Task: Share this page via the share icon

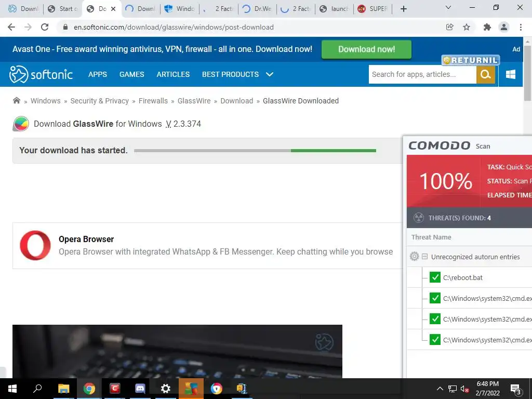Action: point(449,27)
